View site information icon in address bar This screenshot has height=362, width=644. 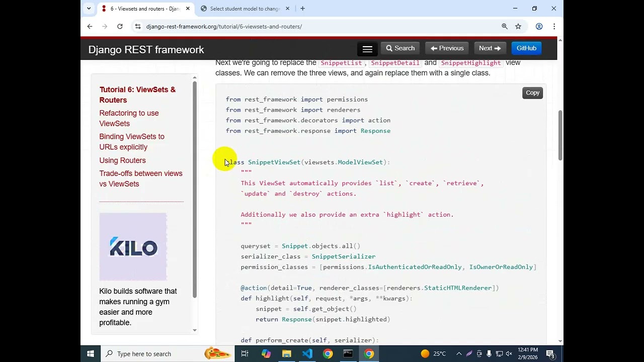138,27
